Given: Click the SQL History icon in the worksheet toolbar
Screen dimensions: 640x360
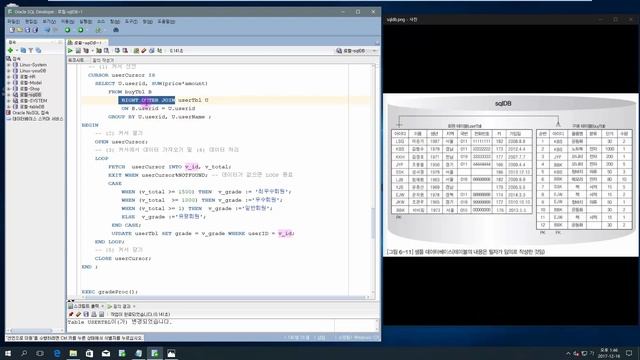Looking at the screenshot, I should [152, 51].
